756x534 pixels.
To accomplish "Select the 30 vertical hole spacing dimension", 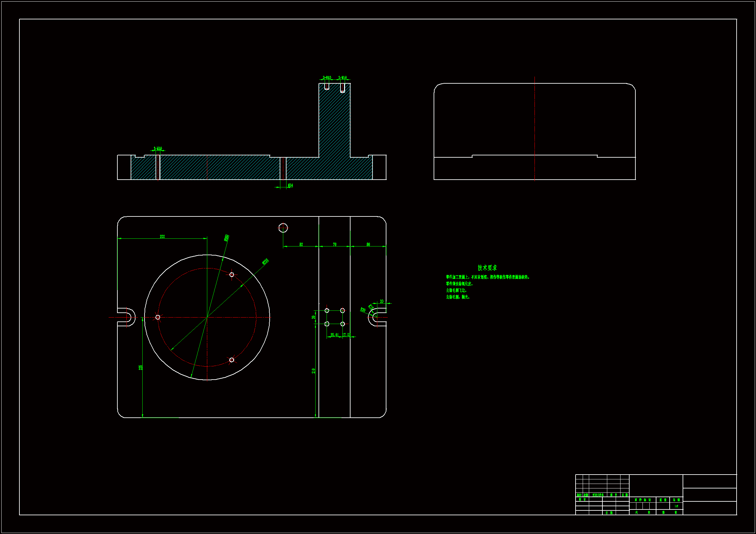I will tap(313, 317).
